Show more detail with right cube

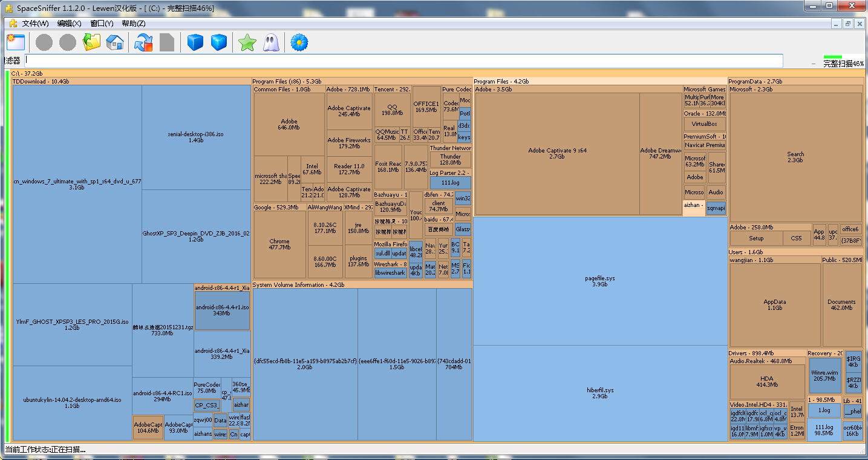pyautogui.click(x=218, y=42)
